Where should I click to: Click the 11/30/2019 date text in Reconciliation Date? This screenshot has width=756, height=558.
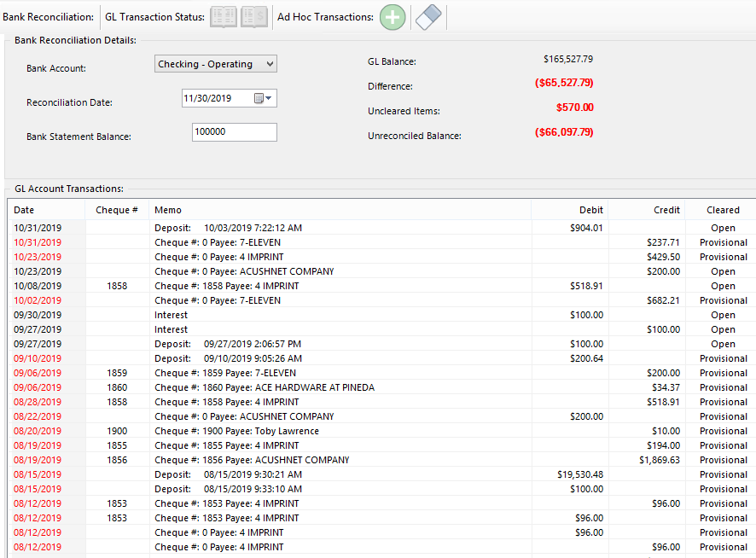point(208,98)
